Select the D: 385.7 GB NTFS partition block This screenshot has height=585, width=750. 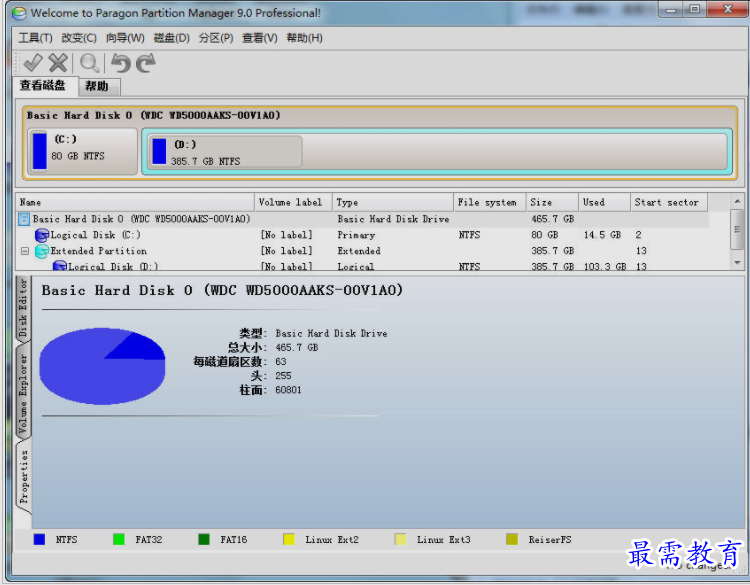click(225, 152)
